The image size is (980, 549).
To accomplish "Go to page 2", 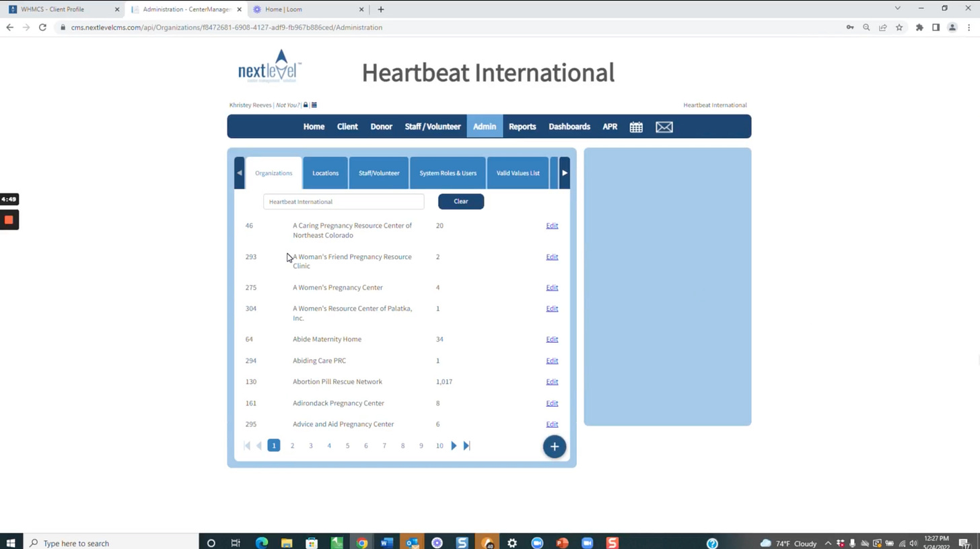I will 292,446.
